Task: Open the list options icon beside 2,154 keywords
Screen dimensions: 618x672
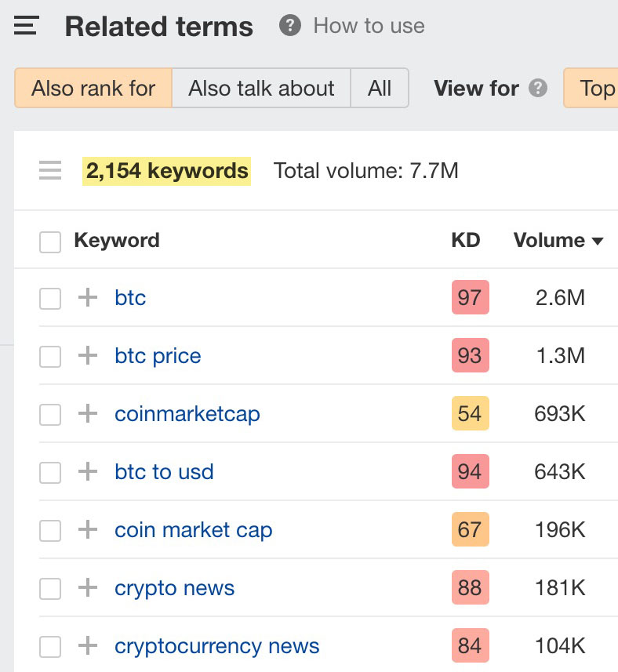Action: 50,170
